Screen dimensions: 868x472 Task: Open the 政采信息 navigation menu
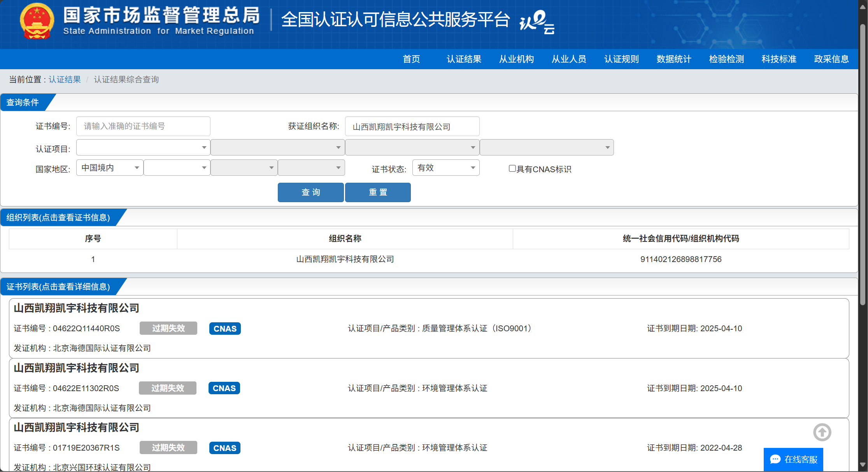point(831,59)
